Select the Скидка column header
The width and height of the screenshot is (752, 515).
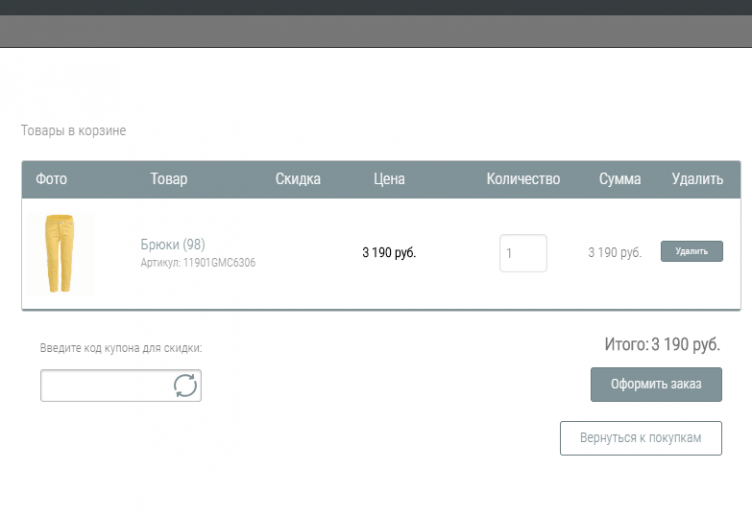(298, 179)
